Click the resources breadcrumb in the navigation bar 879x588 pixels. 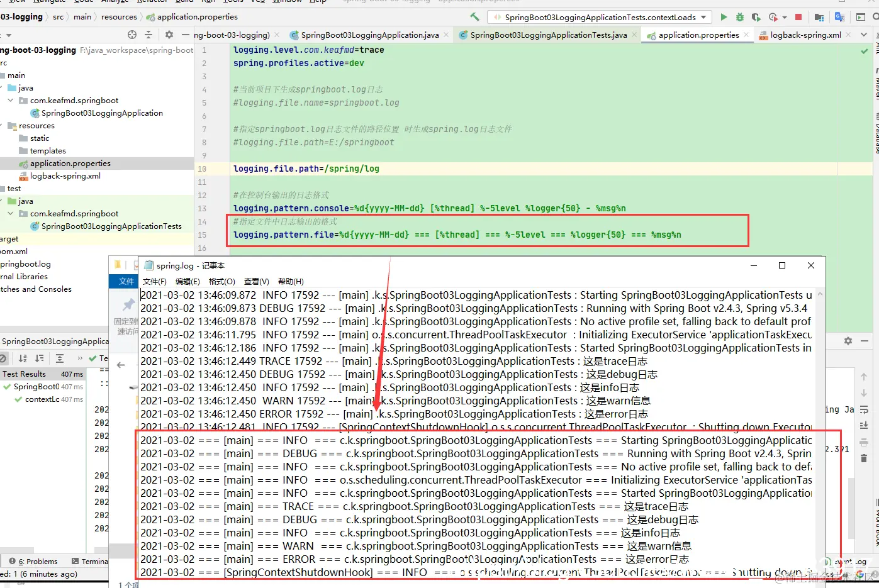[x=118, y=17]
